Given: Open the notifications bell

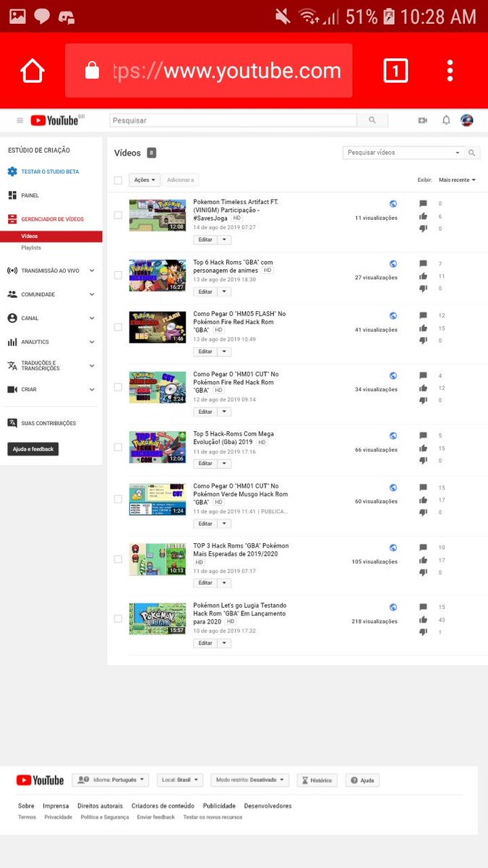Looking at the screenshot, I should 446,120.
